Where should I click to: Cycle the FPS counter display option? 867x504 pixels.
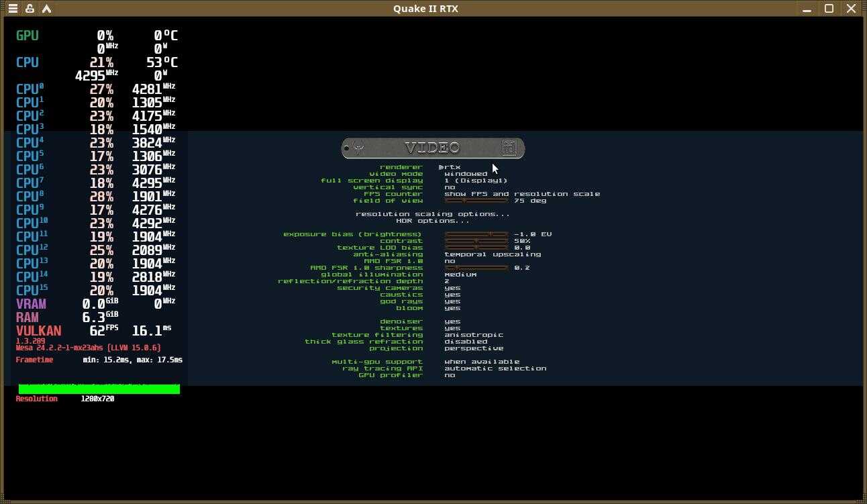[522, 194]
